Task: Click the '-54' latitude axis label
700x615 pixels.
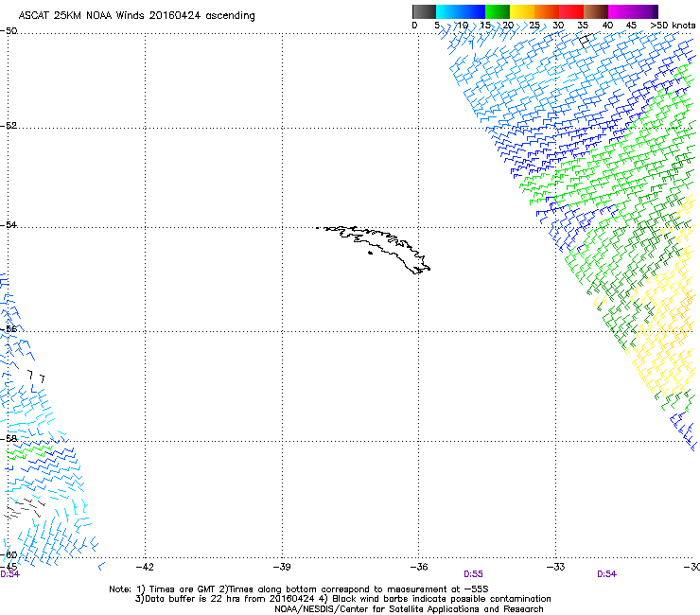Action: click(x=9, y=224)
